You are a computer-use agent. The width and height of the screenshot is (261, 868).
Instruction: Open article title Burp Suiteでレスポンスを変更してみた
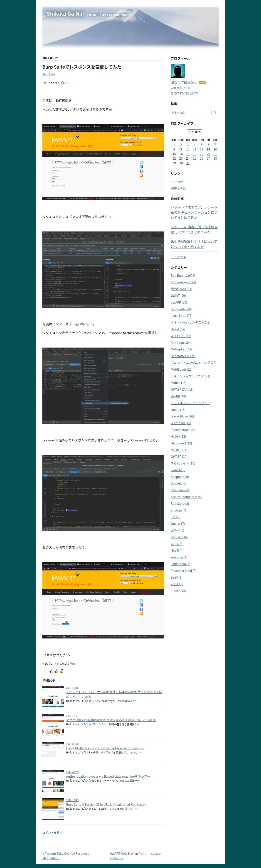[82, 67]
